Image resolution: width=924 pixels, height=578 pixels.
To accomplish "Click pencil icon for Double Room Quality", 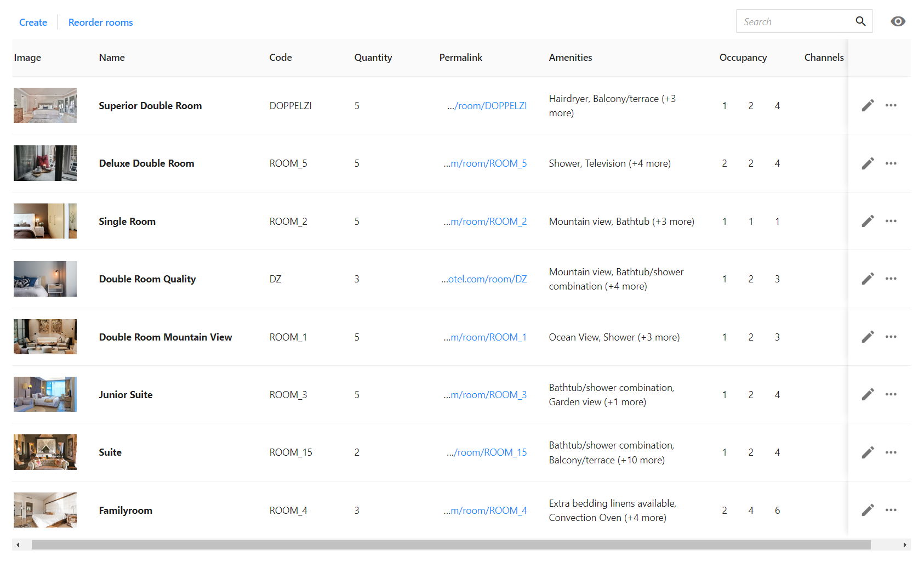I will pyautogui.click(x=868, y=279).
